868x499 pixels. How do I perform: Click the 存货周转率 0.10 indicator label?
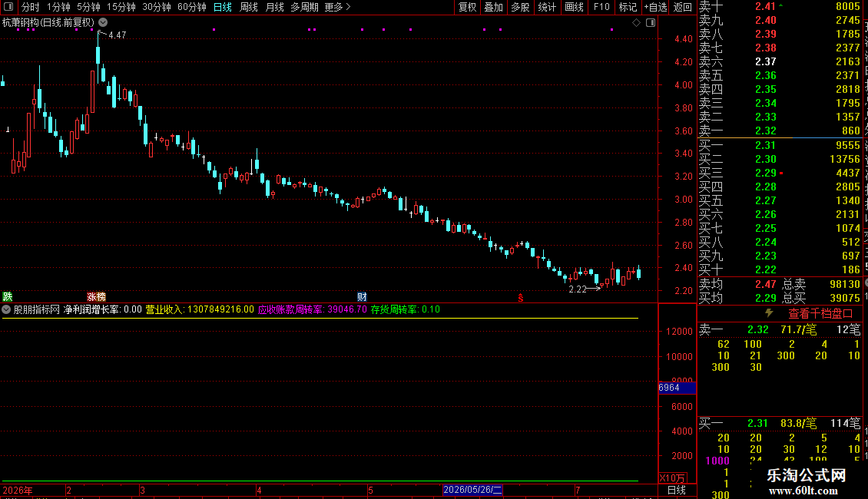pos(406,310)
